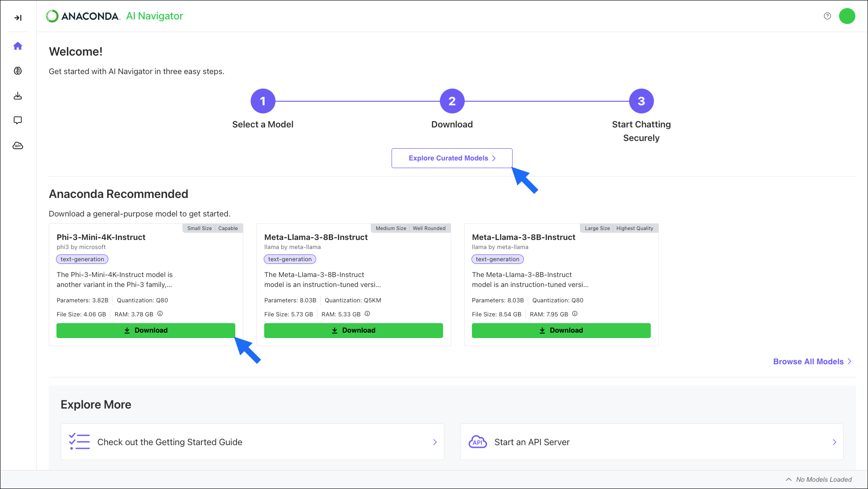Open the green account avatar menu
Screen dimensions: 868x489
click(847, 16)
